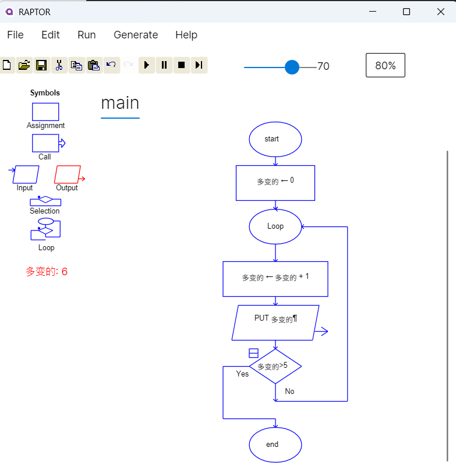Switch to the main tab
Image resolution: width=456 pixels, height=476 pixels.
(x=120, y=103)
